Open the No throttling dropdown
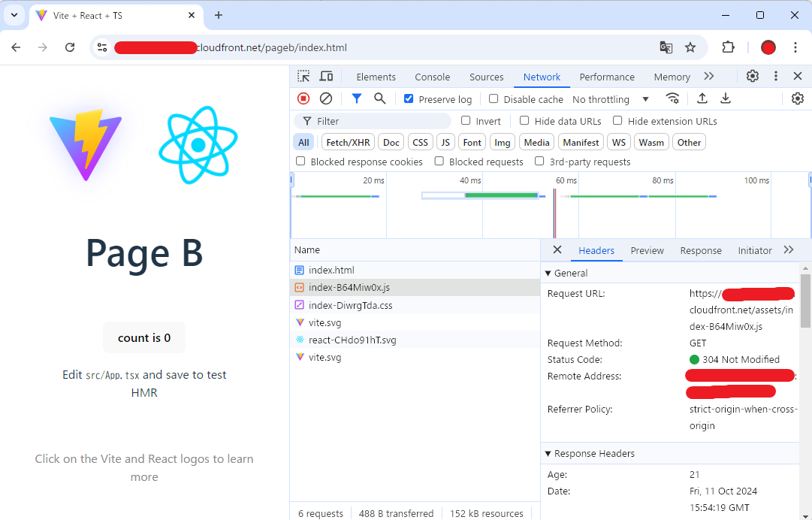Viewport: 812px width, 520px height. coord(611,99)
